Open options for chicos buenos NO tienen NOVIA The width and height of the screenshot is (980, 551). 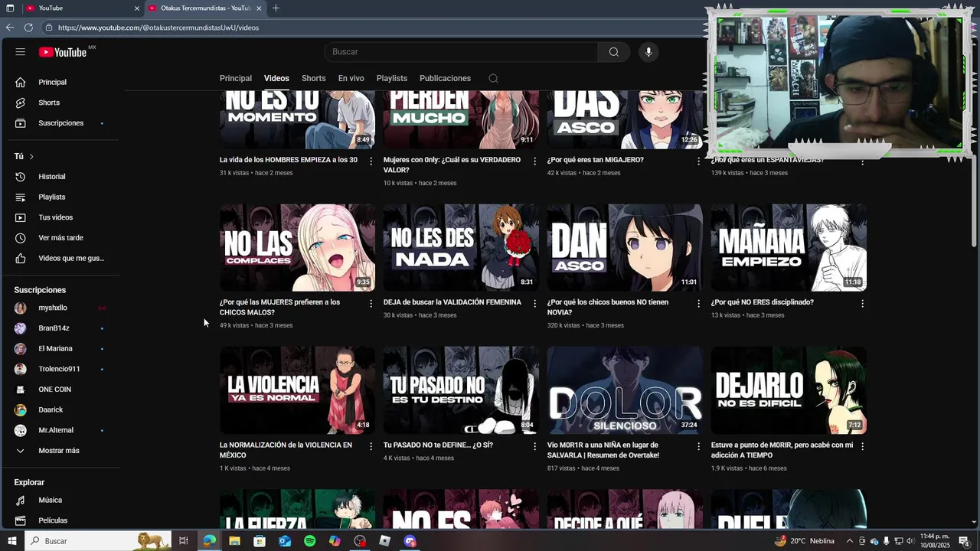pos(698,304)
